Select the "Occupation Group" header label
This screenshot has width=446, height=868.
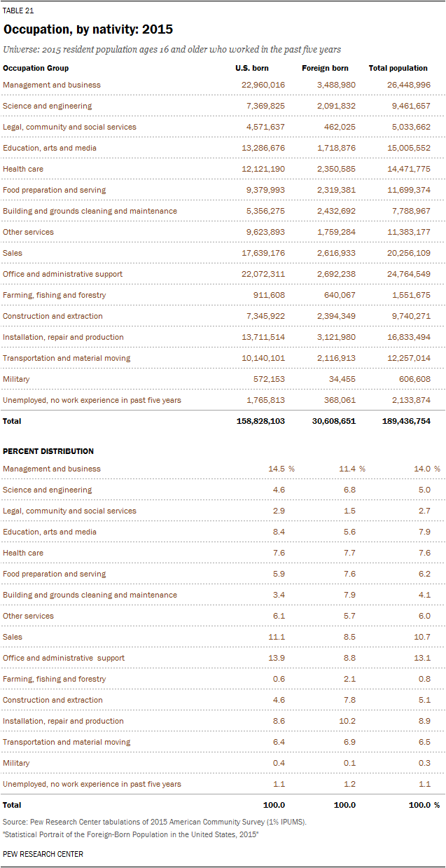click(36, 68)
